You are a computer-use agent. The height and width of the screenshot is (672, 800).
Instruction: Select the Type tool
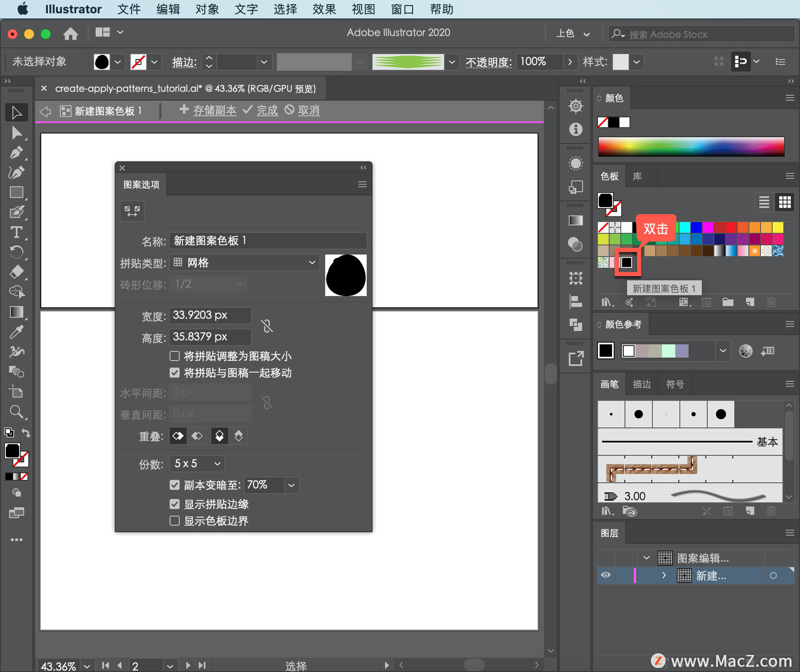pyautogui.click(x=16, y=232)
